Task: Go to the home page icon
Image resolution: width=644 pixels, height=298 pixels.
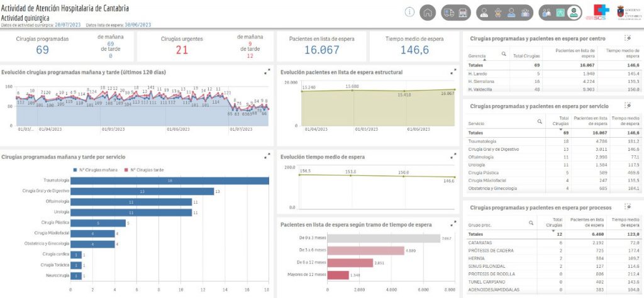Action: point(428,12)
